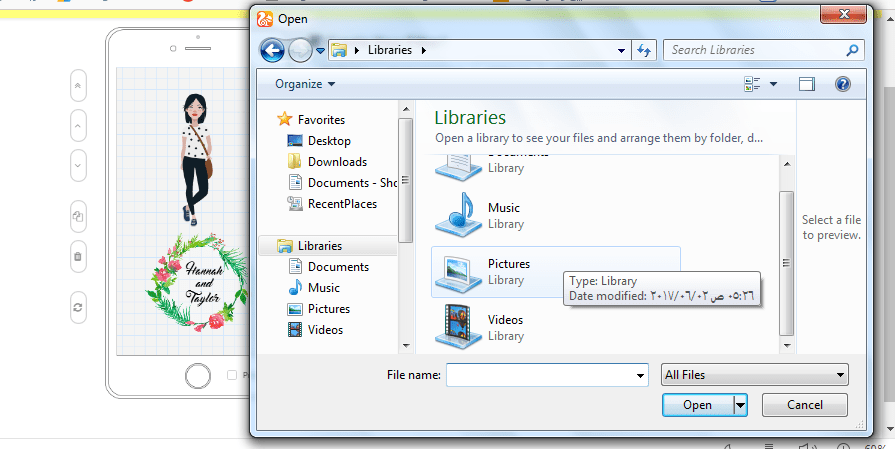Viewport: 895px width, 449px height.
Task: Click Libraries in the address bar path
Action: click(389, 50)
